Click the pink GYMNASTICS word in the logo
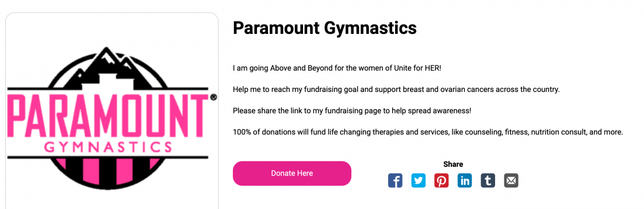 tap(109, 147)
